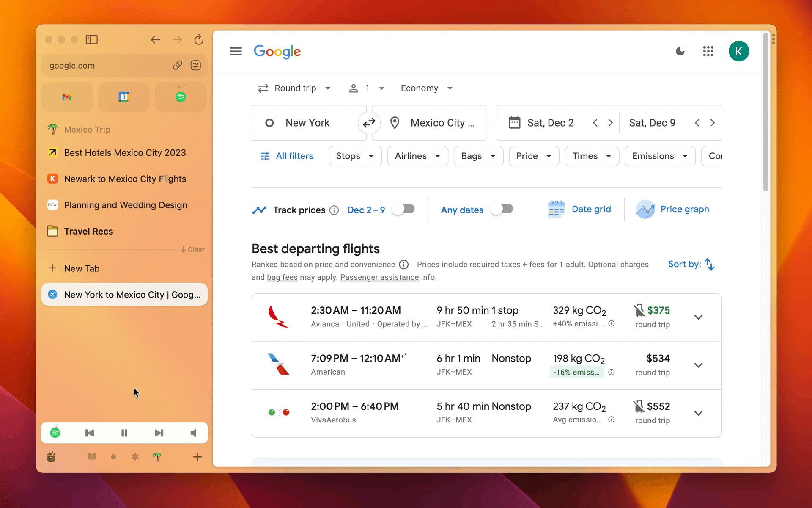Viewport: 812px width, 508px height.
Task: Open Google apps grid launcher
Action: pyautogui.click(x=708, y=51)
